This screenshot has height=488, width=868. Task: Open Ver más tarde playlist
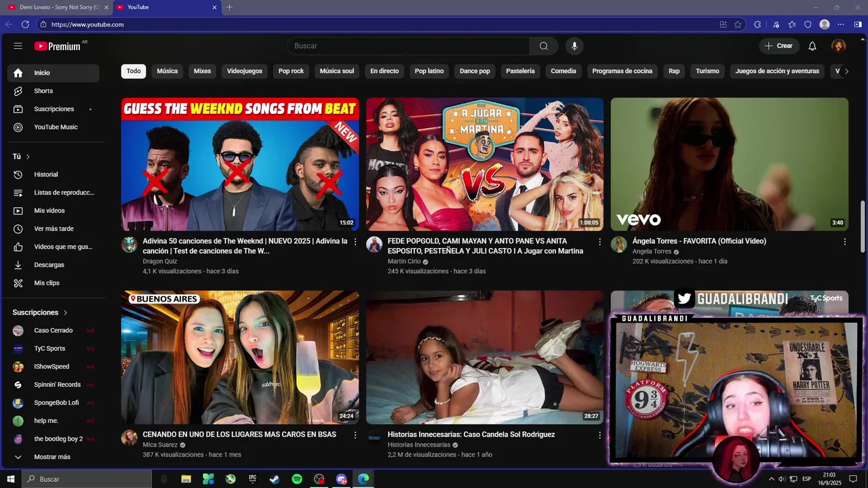[x=54, y=229]
